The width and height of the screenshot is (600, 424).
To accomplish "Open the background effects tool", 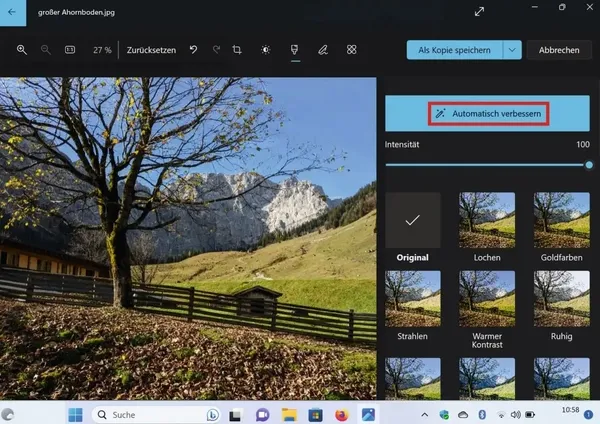I will click(x=351, y=50).
